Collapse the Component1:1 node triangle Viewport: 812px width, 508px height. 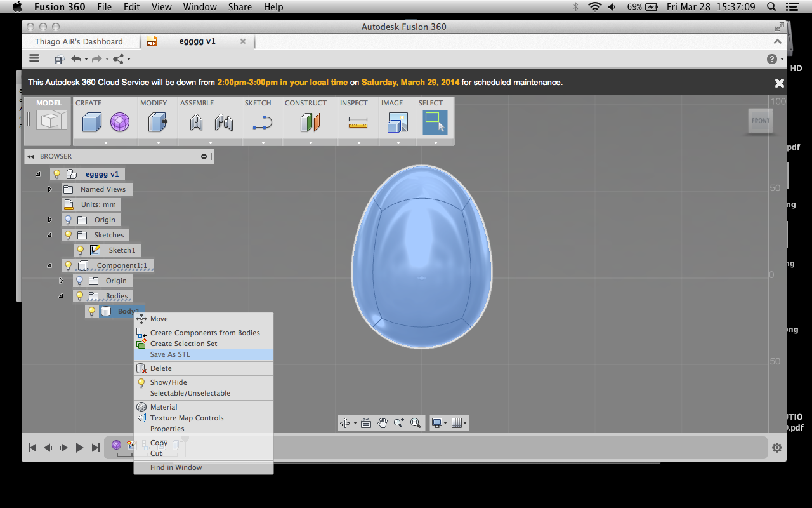pyautogui.click(x=49, y=265)
